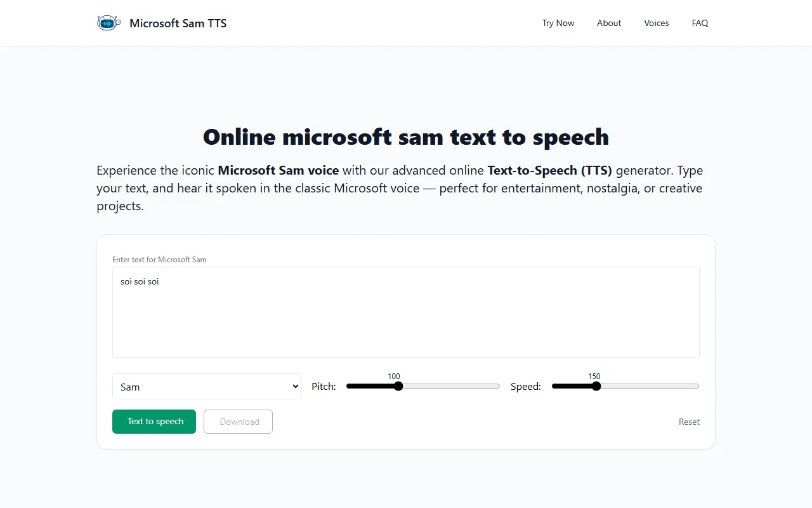Click the chevron arrow on voice selector
Viewport: 812px width, 508px height.
294,387
